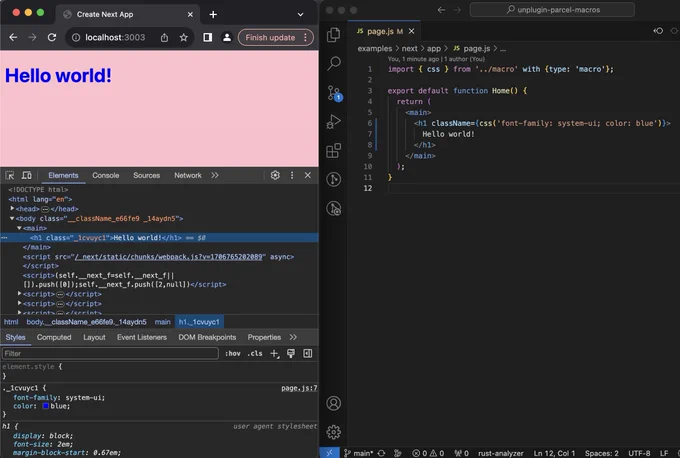Image resolution: width=680 pixels, height=458 pixels.
Task: Click rust-analyzer in the status bar
Action: click(x=500, y=453)
